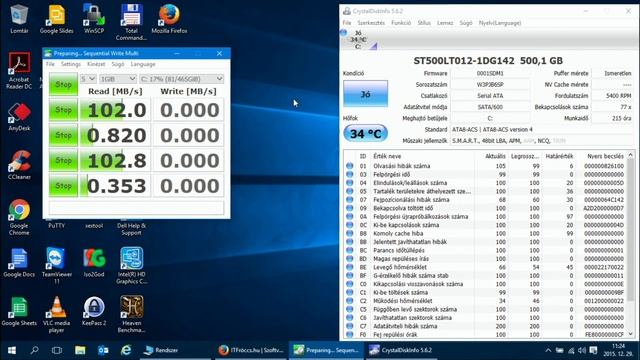
Task: Click the SMART list vertical scrollbar
Action: (x=631, y=229)
